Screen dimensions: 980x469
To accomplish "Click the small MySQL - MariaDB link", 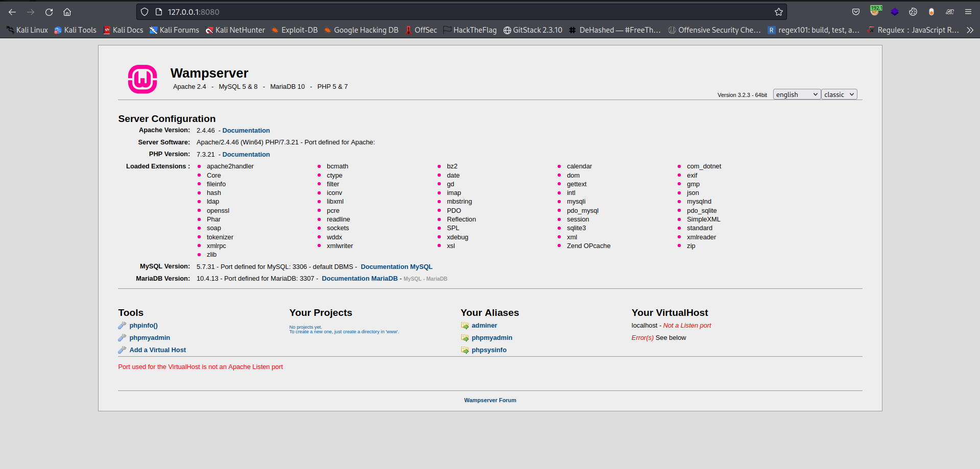I will tap(425, 279).
